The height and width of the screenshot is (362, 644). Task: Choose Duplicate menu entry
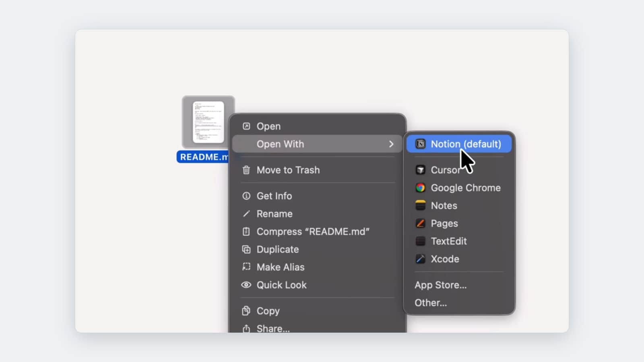pos(317,249)
